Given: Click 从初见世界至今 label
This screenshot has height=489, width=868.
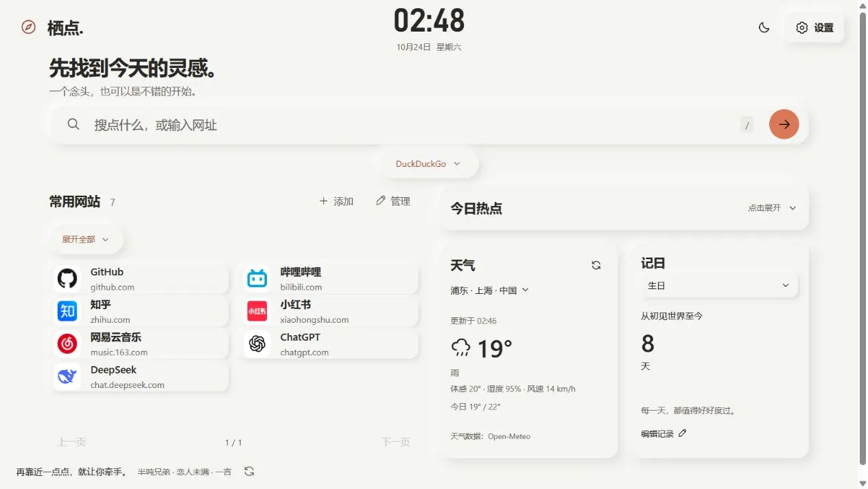Looking at the screenshot, I should click(672, 316).
